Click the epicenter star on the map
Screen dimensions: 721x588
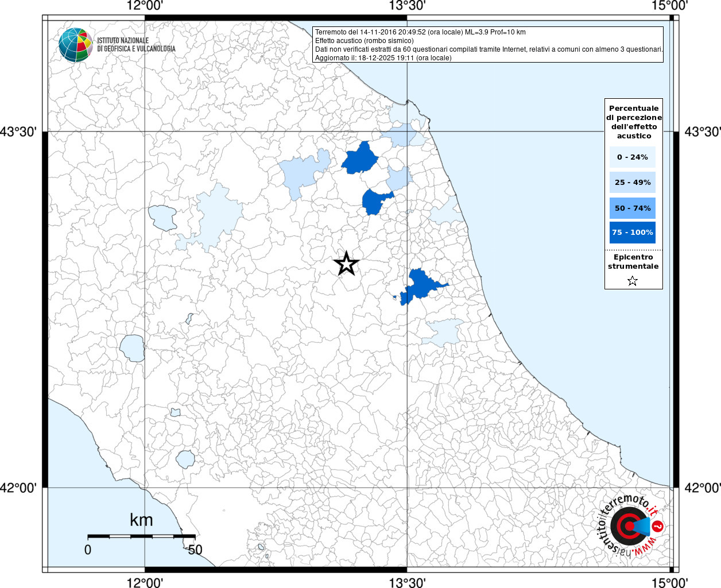(346, 264)
